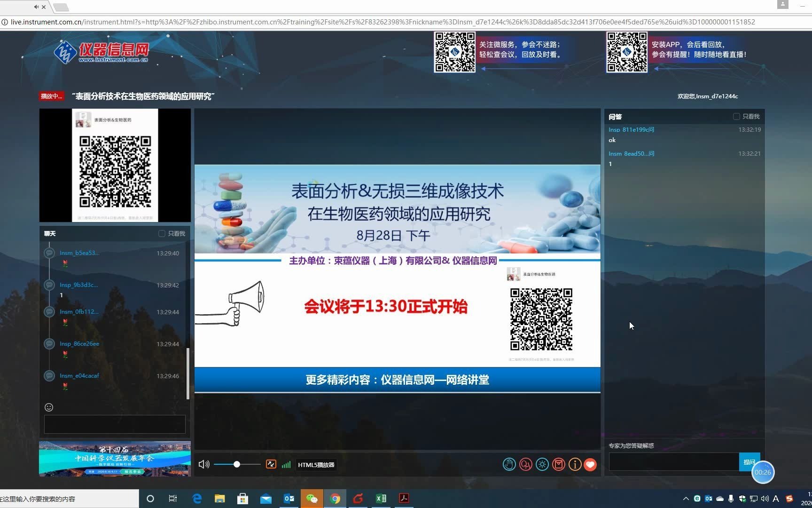The height and width of the screenshot is (508, 812).
Task: Click the 00:26 floating timer bubble
Action: tap(763, 472)
